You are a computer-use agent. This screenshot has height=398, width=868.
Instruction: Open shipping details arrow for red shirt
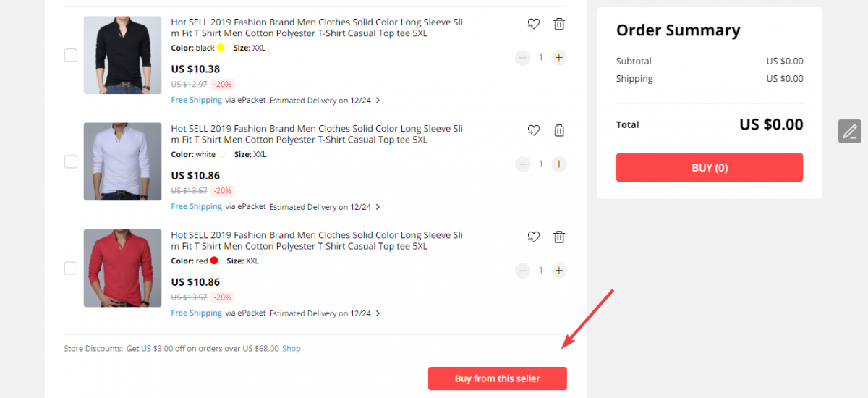point(378,313)
